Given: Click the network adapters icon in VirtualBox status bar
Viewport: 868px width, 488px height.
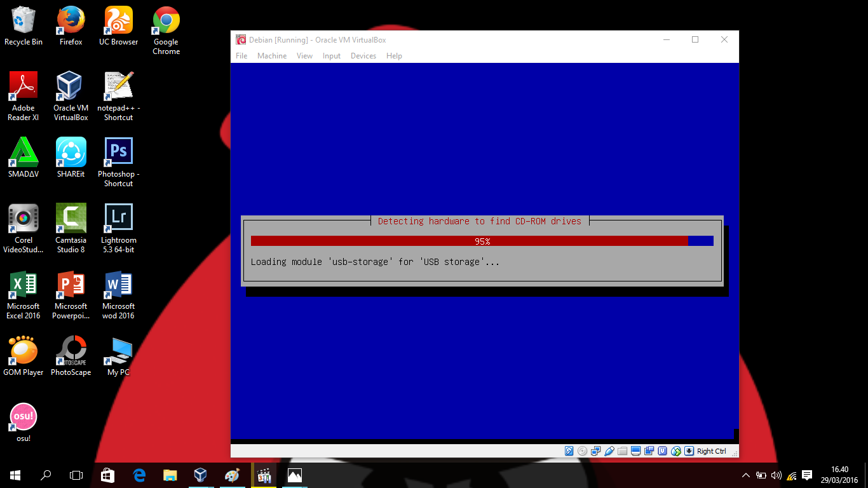Looking at the screenshot, I should (596, 451).
